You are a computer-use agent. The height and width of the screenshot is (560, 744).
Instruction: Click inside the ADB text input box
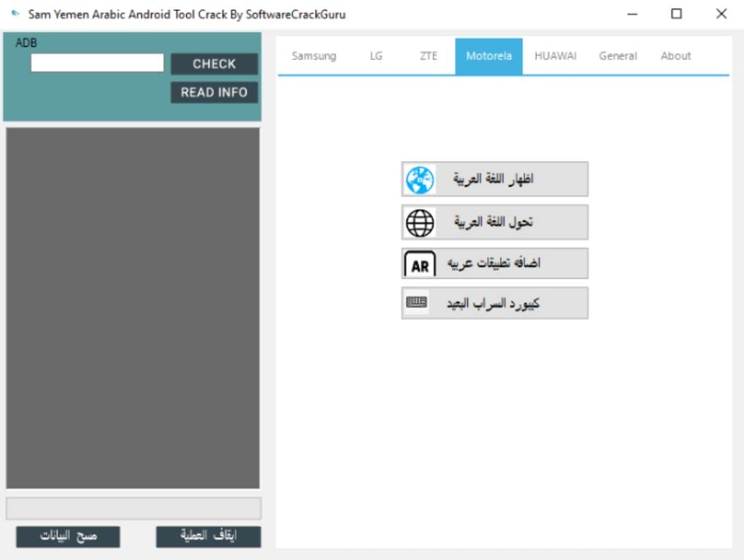coord(96,63)
